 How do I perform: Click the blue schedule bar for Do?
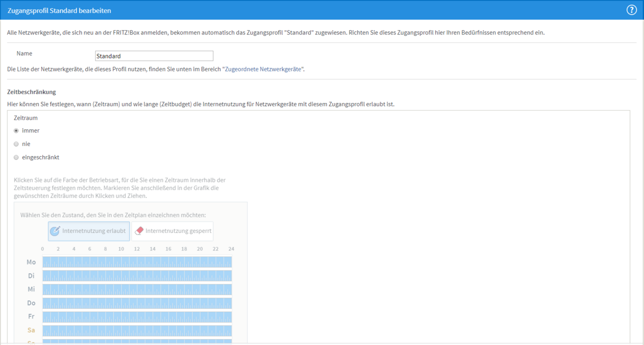click(x=137, y=303)
